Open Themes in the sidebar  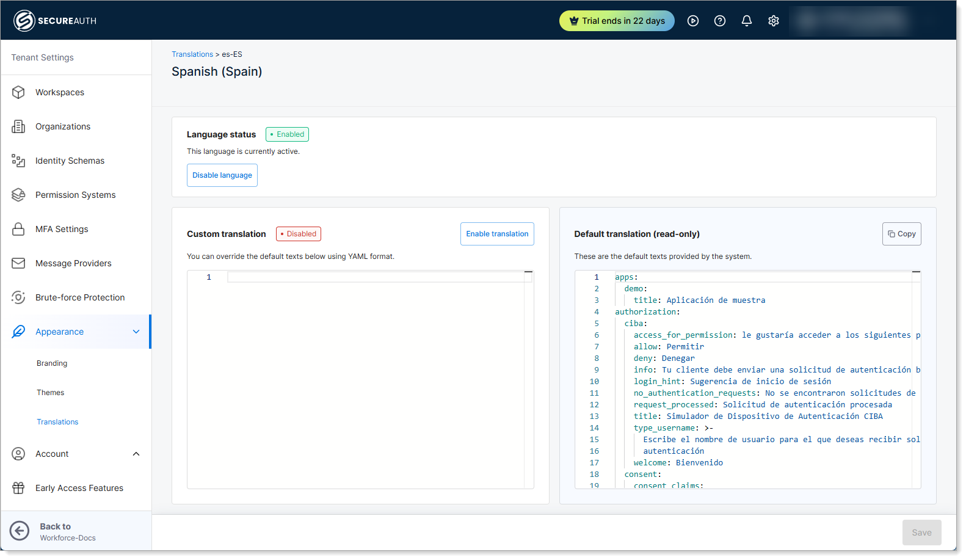[x=50, y=393]
